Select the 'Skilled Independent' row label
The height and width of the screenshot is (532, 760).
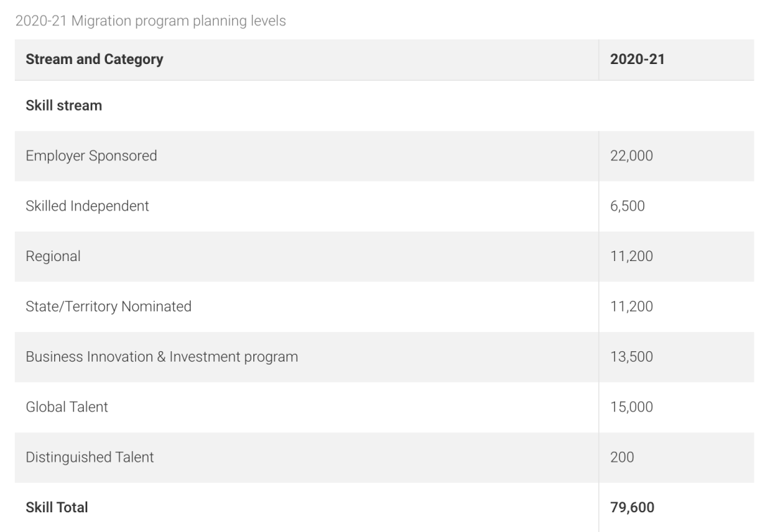[87, 206]
